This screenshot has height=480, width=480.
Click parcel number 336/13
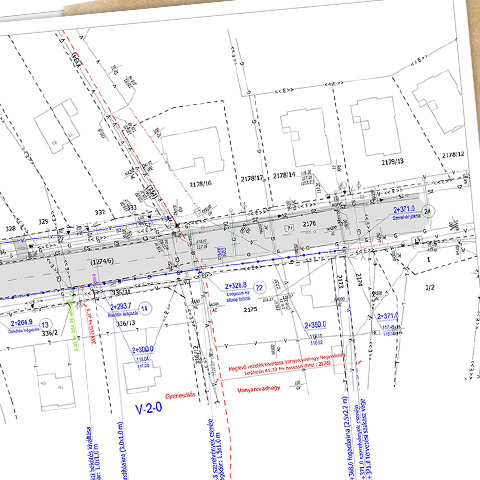pos(126,323)
